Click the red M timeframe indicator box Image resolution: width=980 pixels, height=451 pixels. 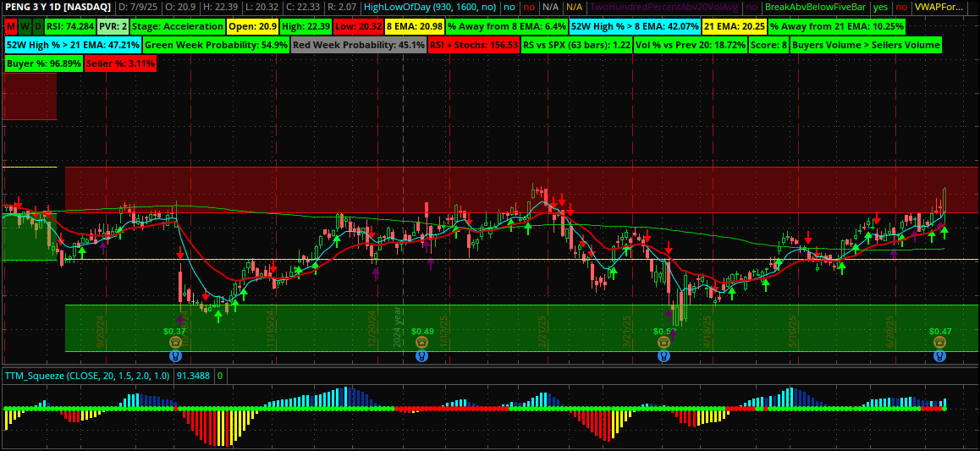click(x=11, y=27)
